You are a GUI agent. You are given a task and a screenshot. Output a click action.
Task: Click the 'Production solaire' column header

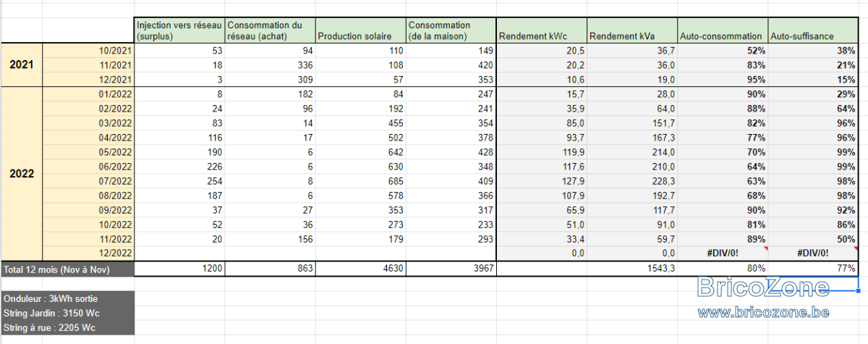pos(360,30)
